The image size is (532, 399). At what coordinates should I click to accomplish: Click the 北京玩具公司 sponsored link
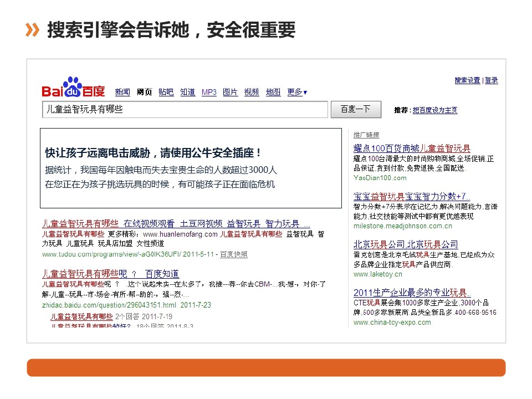point(406,244)
